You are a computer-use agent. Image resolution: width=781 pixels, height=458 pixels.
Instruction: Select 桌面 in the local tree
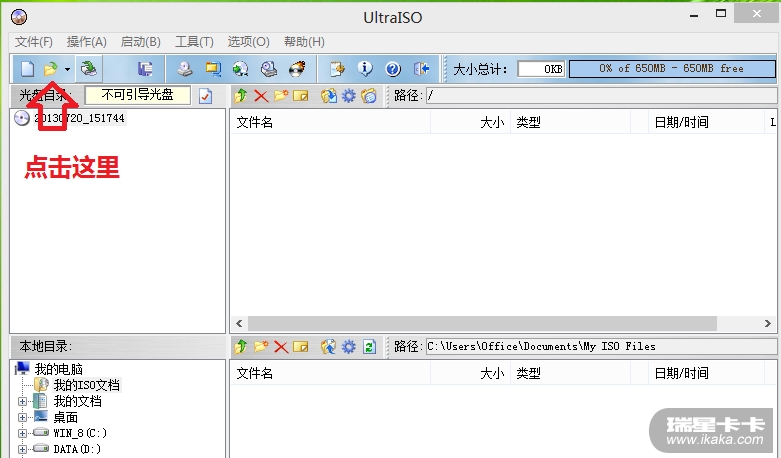pyautogui.click(x=65, y=417)
